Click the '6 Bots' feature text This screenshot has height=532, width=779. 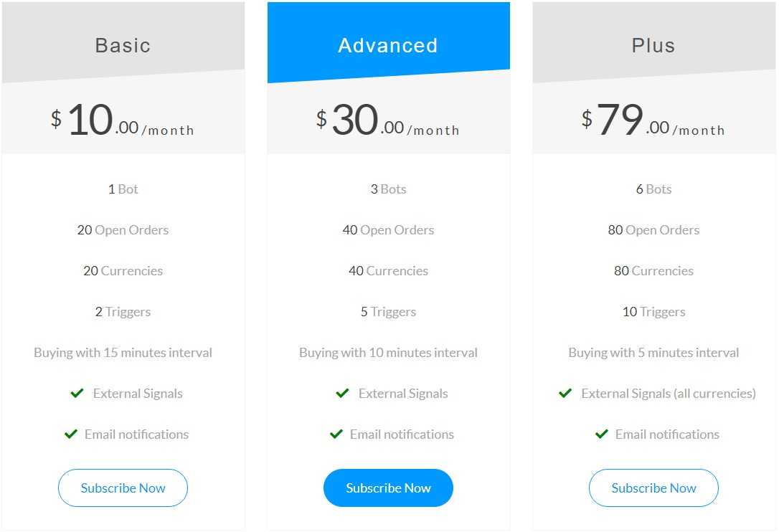(653, 189)
